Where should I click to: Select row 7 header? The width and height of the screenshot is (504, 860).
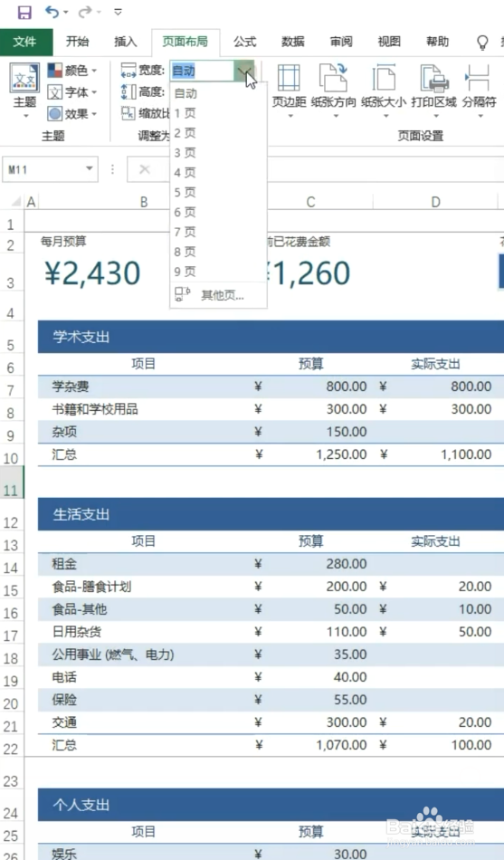coord(12,387)
